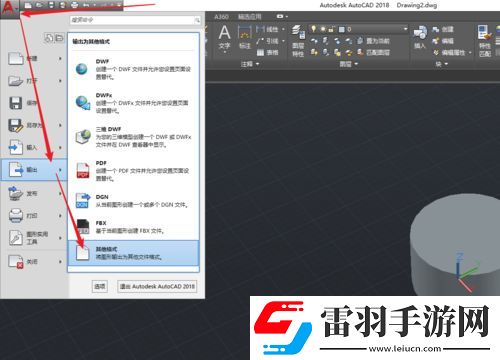Show open documents icon in application menu

pos(59,38)
